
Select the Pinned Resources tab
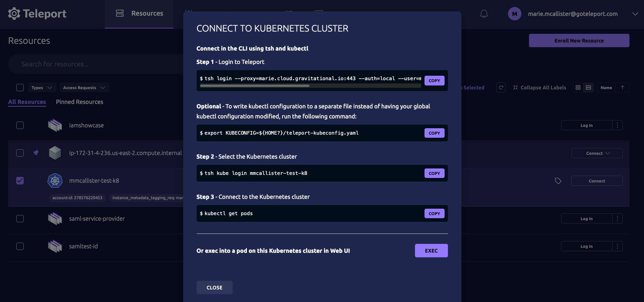[x=79, y=102]
